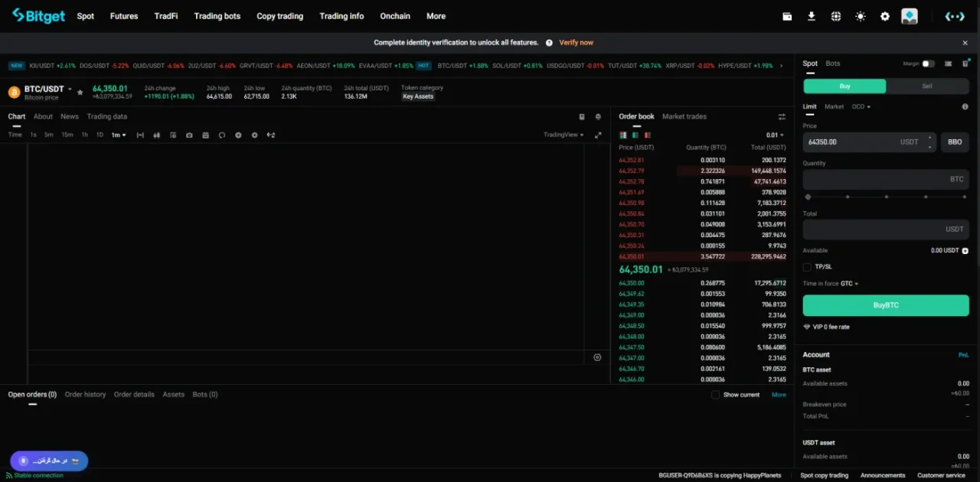Viewport: 980px width, 482px height.
Task: Open the settings gear in header
Action: 885,16
